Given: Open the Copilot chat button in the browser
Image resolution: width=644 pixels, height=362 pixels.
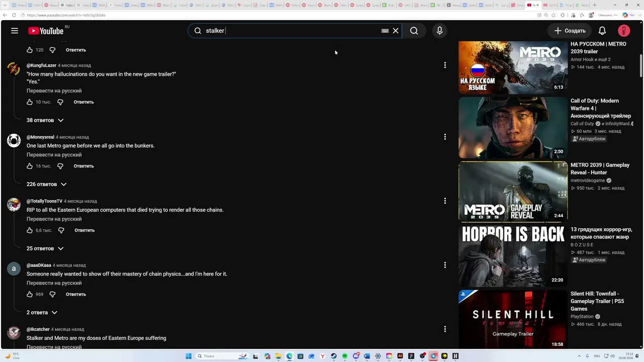Looking at the screenshot, I should pos(625,15).
